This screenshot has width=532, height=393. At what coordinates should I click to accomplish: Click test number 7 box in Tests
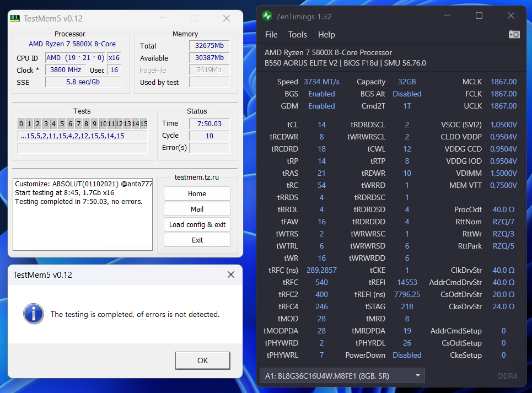tap(78, 124)
